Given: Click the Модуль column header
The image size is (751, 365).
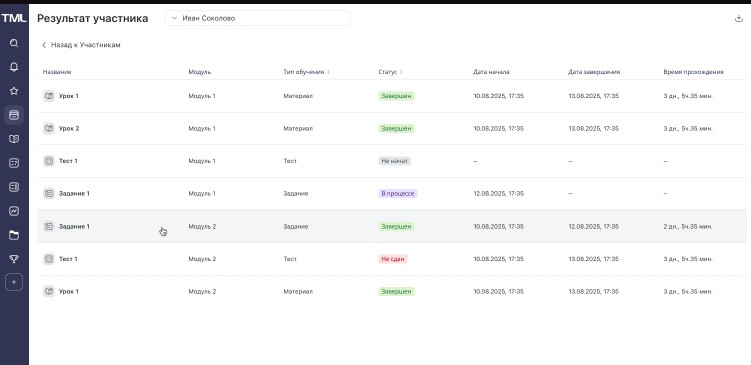Looking at the screenshot, I should click(x=200, y=72).
